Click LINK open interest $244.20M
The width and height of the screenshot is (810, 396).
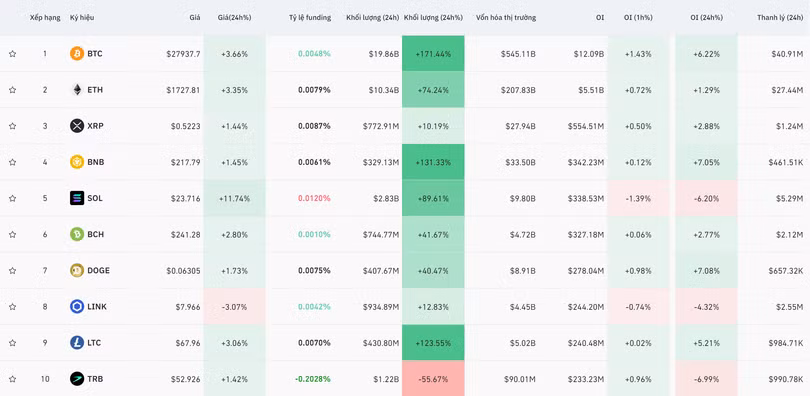[586, 307]
